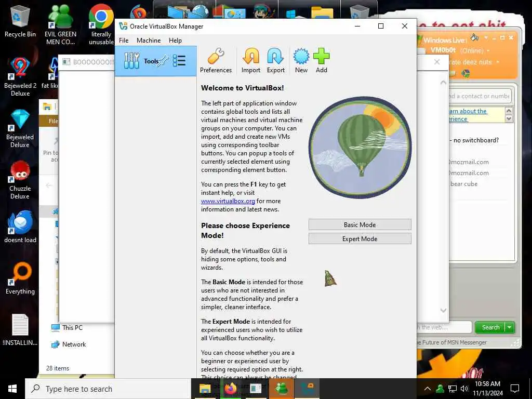Open the Tools list menu button
This screenshot has height=399, width=532.
click(179, 61)
